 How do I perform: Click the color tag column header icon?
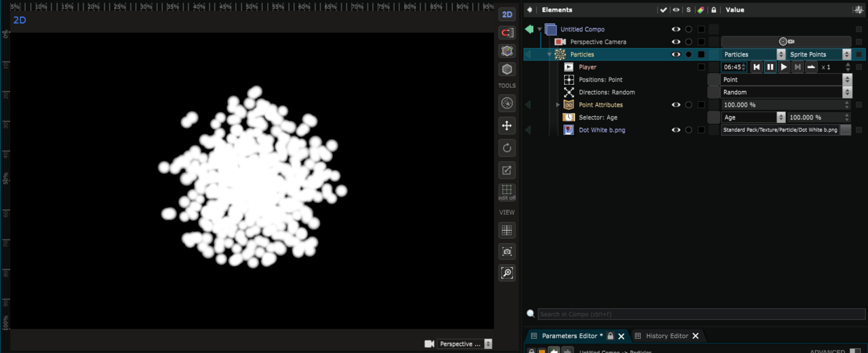701,10
